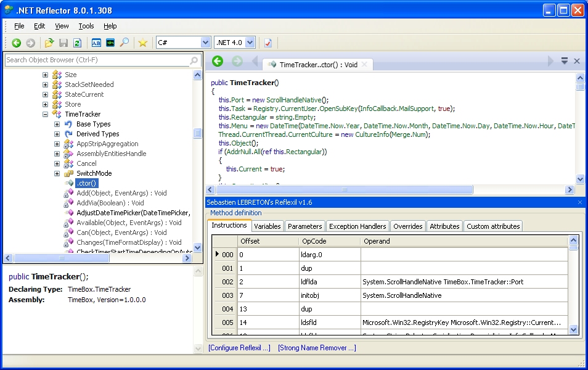Image resolution: width=588 pixels, height=370 pixels.
Task: Click the checklist icon right of the .NET 4.0 dropdown
Action: [x=267, y=43]
